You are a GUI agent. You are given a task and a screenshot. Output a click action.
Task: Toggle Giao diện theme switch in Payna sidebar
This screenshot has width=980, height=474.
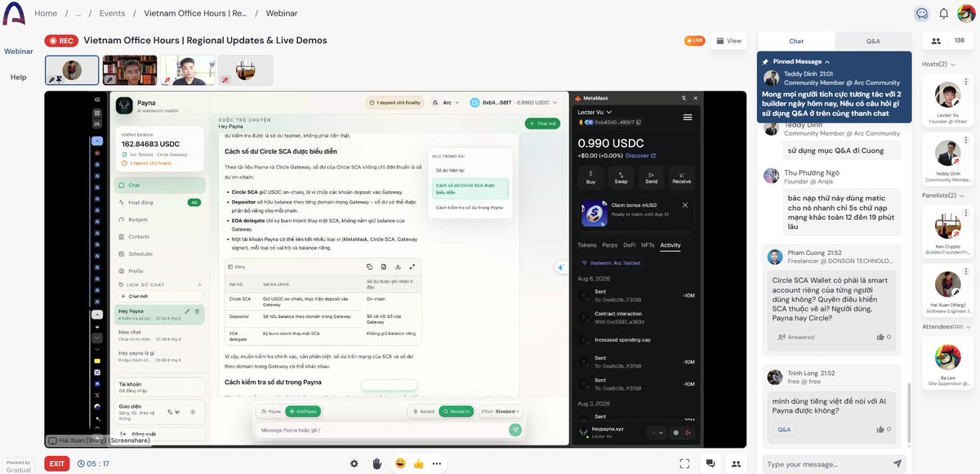click(193, 412)
